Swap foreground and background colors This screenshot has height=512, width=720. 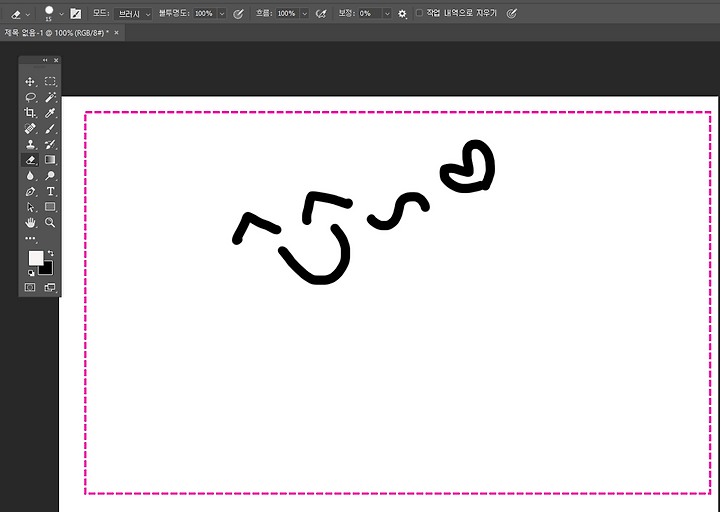click(x=51, y=253)
